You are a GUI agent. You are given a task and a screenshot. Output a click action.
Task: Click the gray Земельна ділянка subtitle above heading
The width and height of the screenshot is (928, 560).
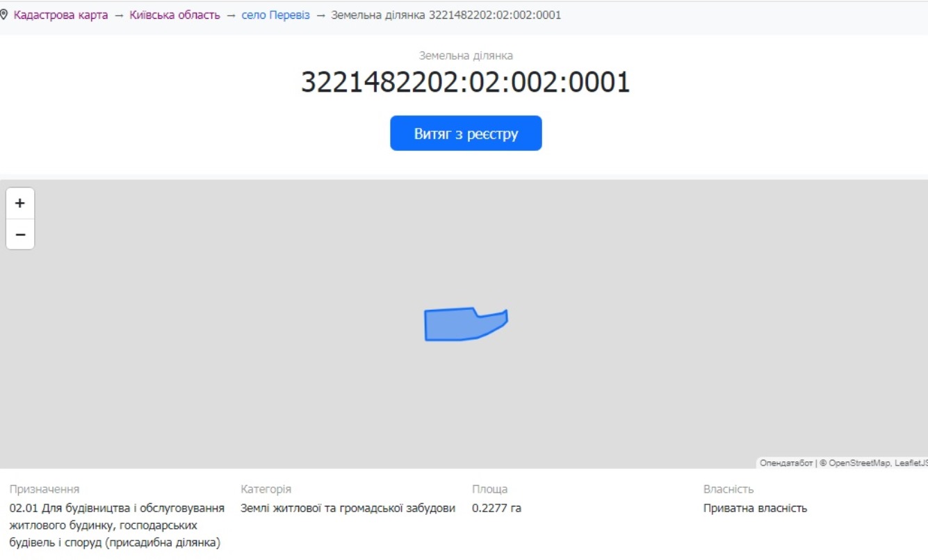465,56
